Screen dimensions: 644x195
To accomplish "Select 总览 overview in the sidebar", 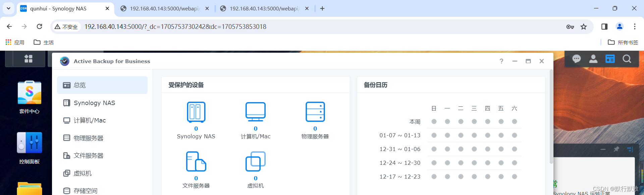I will [x=102, y=85].
